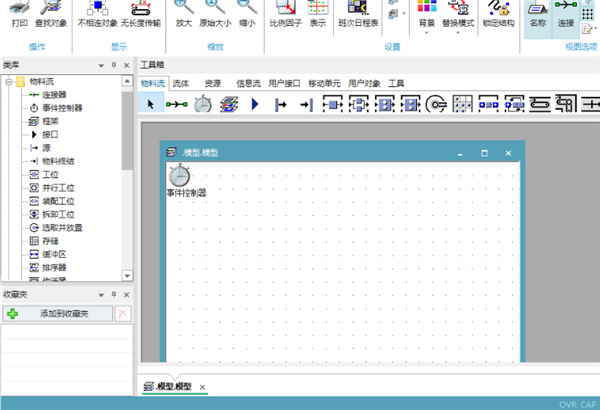Click the 锁定结构 button
Viewport: 600px width, 410px height.
click(500, 14)
